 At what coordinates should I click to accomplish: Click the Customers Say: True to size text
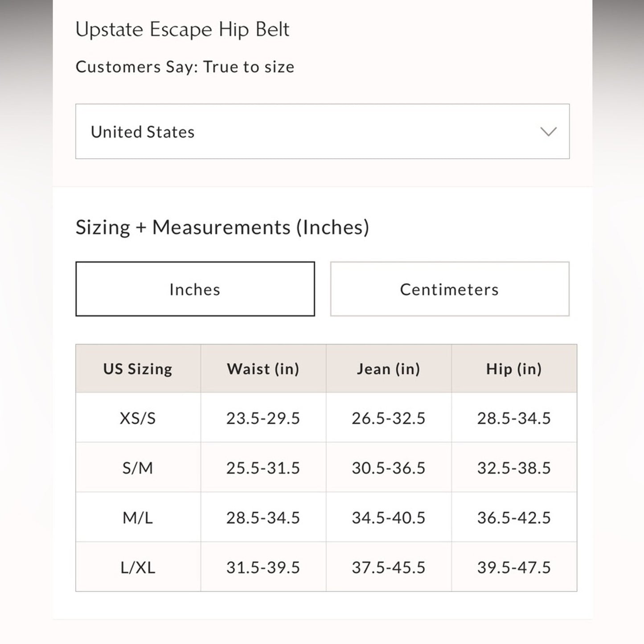click(185, 67)
